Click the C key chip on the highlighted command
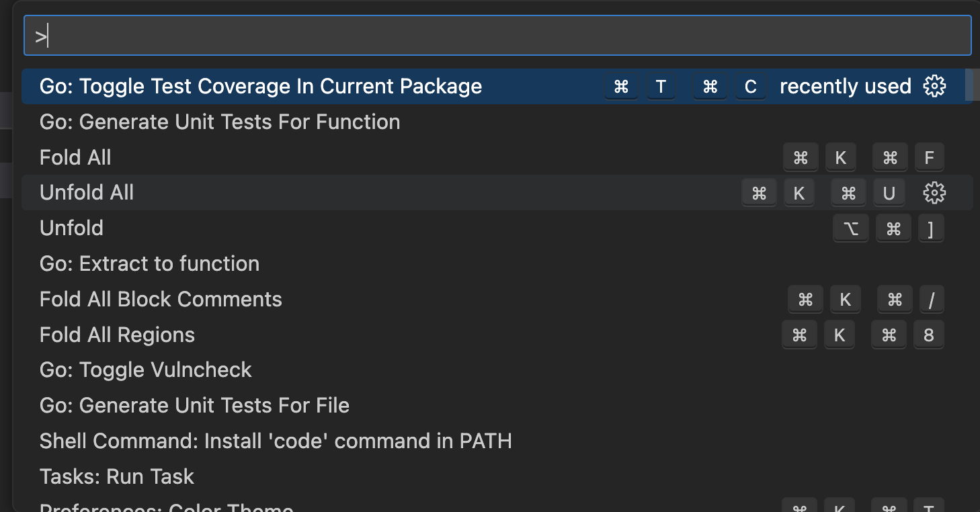980x512 pixels. [x=751, y=86]
